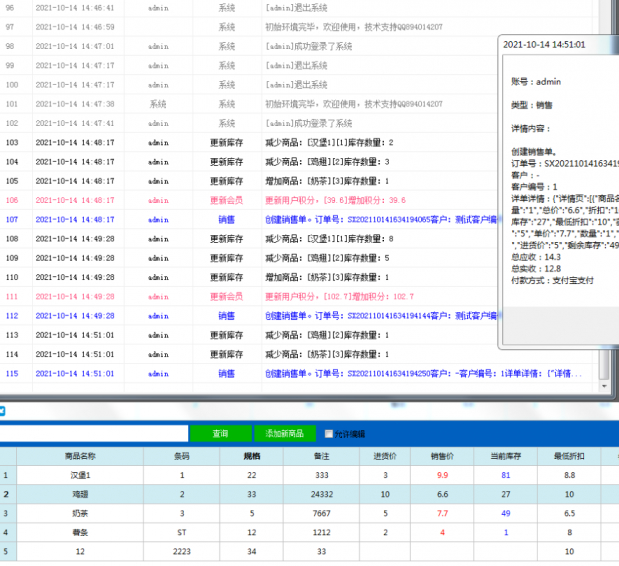Click 总应收：14.3 in detail popup
This screenshot has height=566, width=619.
(x=536, y=257)
